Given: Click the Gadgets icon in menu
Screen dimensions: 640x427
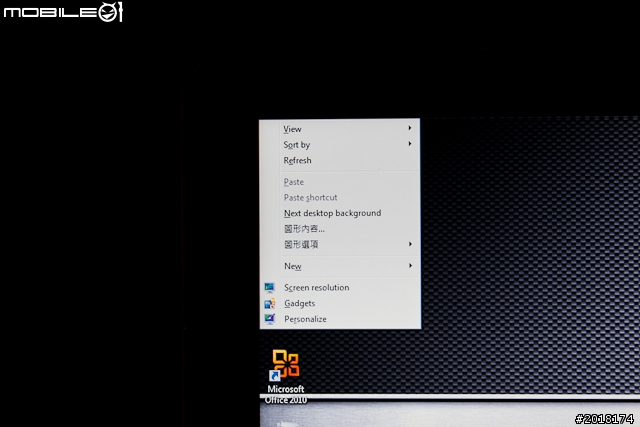Looking at the screenshot, I should (269, 303).
